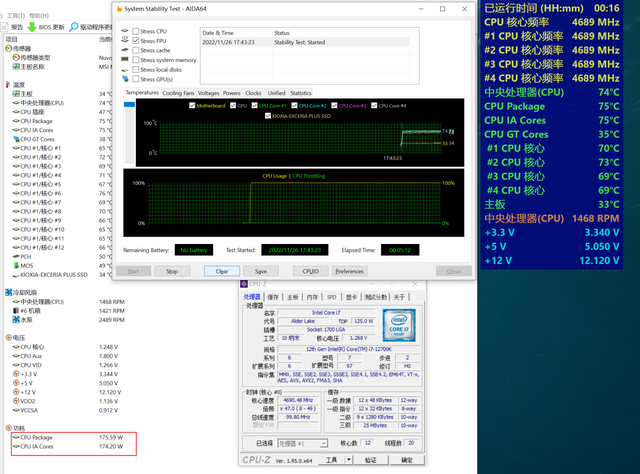Click the AIDA64 flame icon in title bar
This screenshot has width=640, height=474.
(120, 8)
